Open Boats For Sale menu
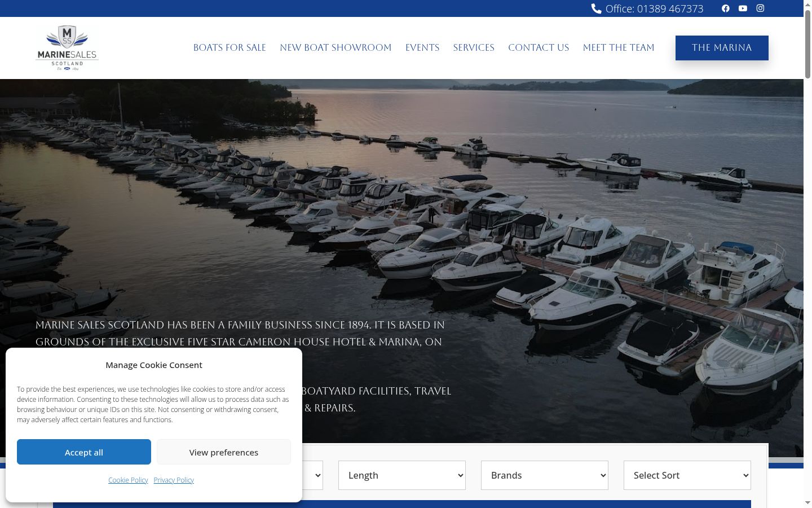 point(230,47)
